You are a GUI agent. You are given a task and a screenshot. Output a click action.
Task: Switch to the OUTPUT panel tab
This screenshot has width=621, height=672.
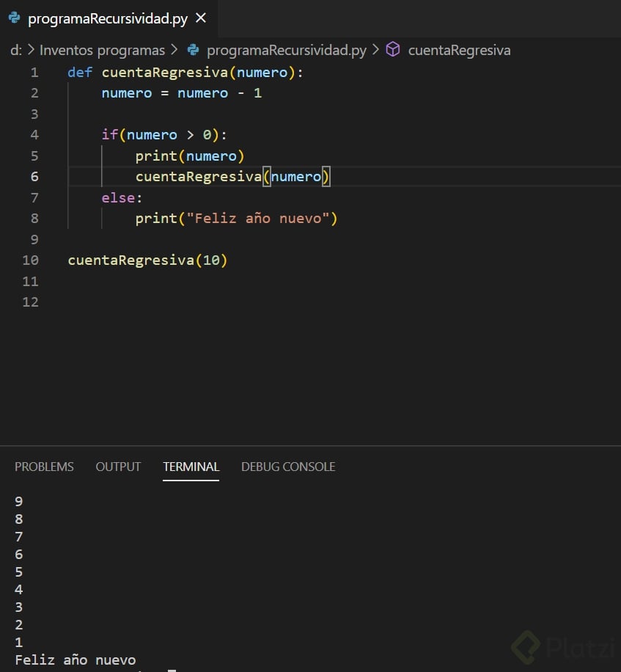click(118, 467)
